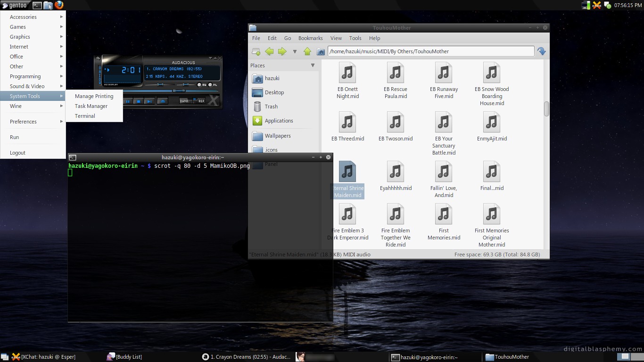Select the EB Snow Wood Boarding House.mid file

click(x=492, y=84)
